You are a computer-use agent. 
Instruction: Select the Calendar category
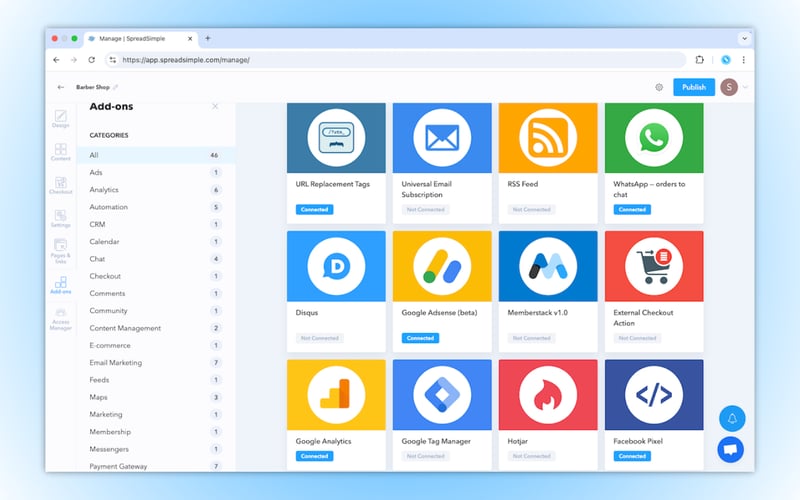tap(156, 242)
